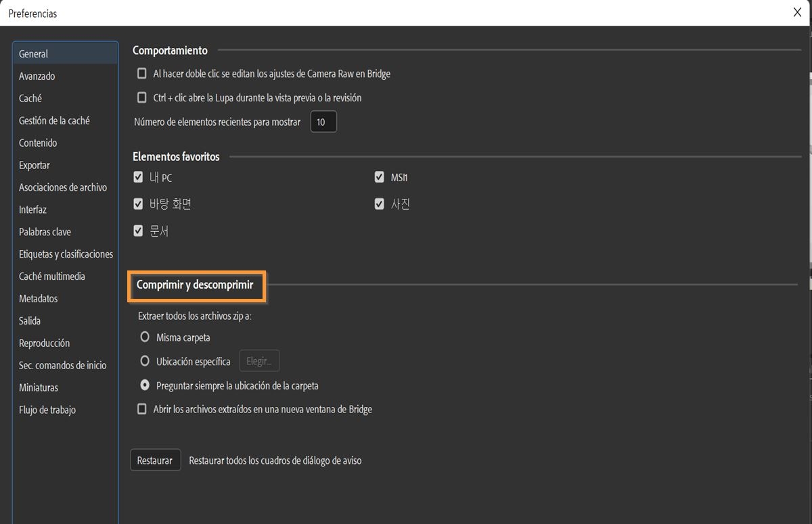The width and height of the screenshot is (812, 524).
Task: Select the Misma carpeta radio option
Action: (144, 337)
